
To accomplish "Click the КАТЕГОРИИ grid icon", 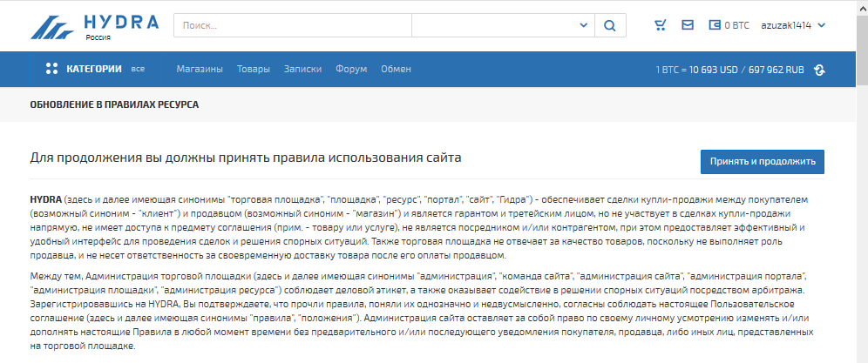I will 51,69.
